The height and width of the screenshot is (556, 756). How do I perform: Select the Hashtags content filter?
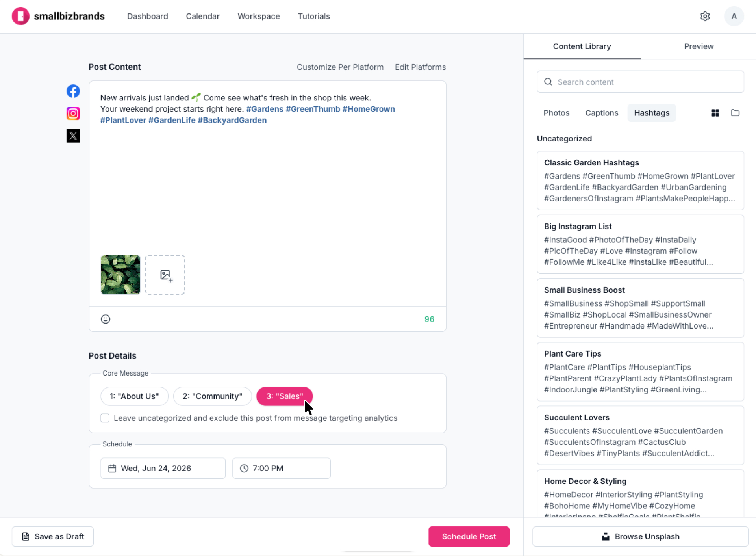tap(651, 113)
